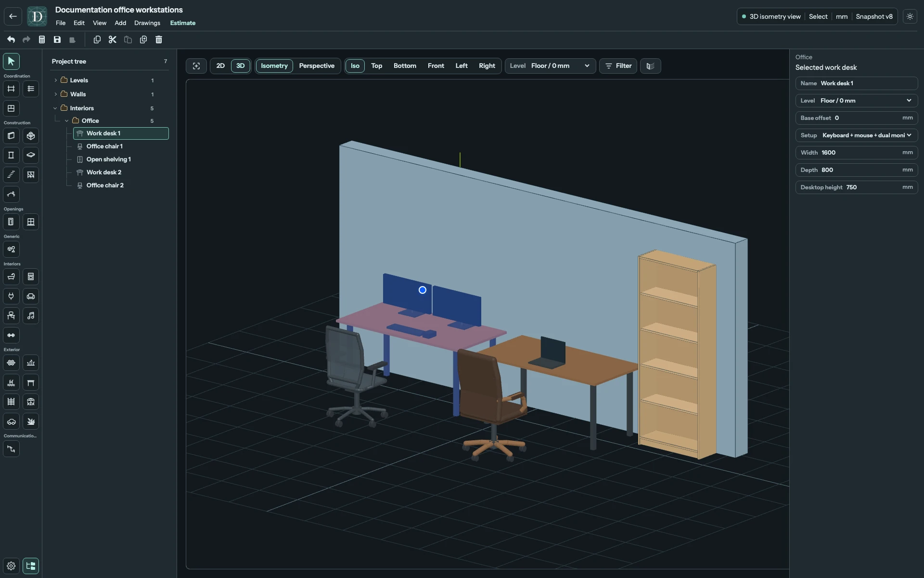The width and height of the screenshot is (924, 578).
Task: Select the stairs tool
Action: pyautogui.click(x=11, y=175)
